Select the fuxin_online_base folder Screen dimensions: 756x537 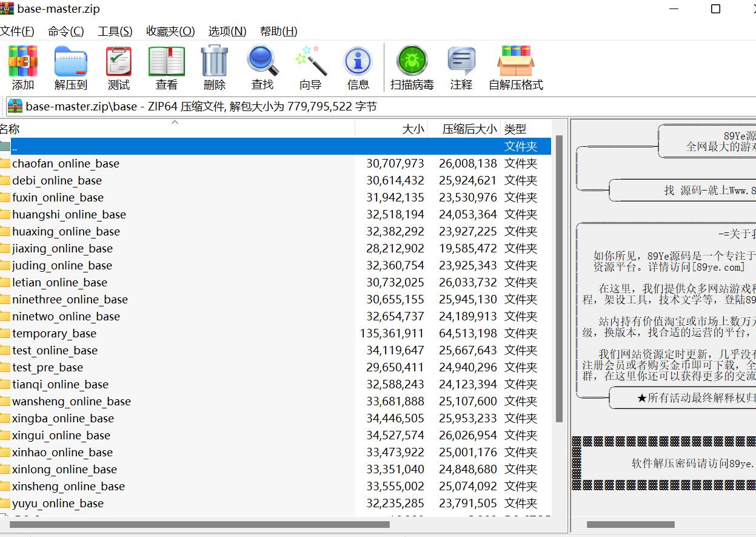[x=275, y=197]
